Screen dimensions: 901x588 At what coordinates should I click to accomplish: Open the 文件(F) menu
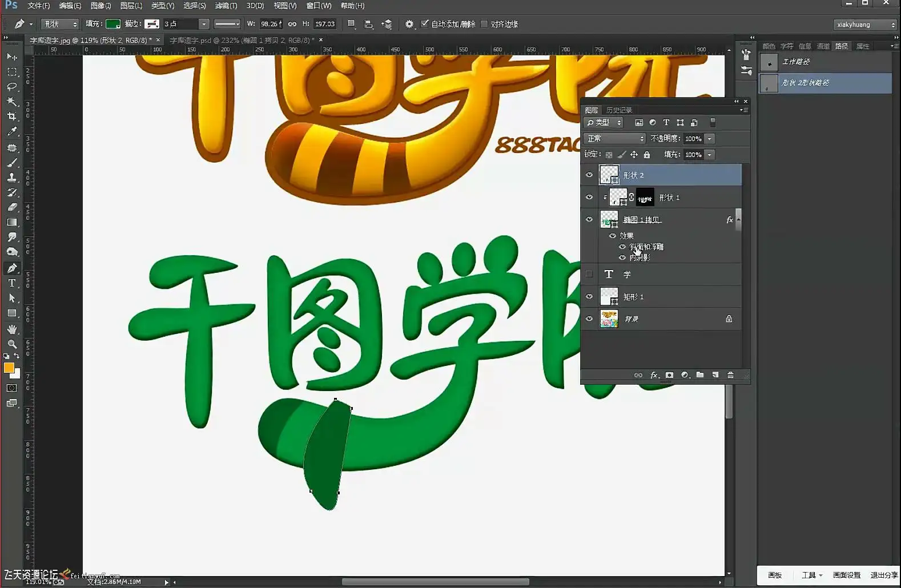(x=39, y=6)
